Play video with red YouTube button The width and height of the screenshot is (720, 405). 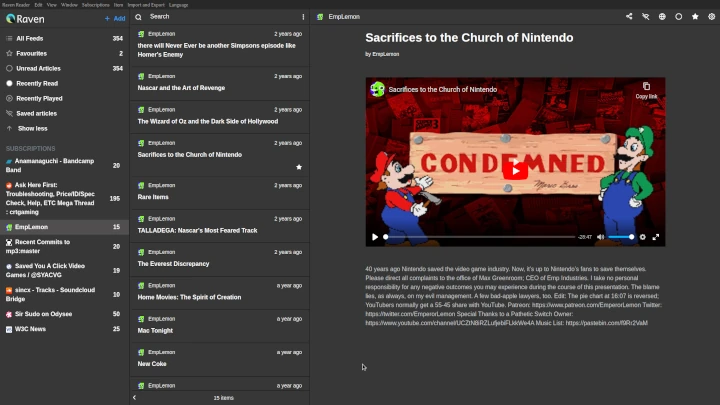coord(515,170)
